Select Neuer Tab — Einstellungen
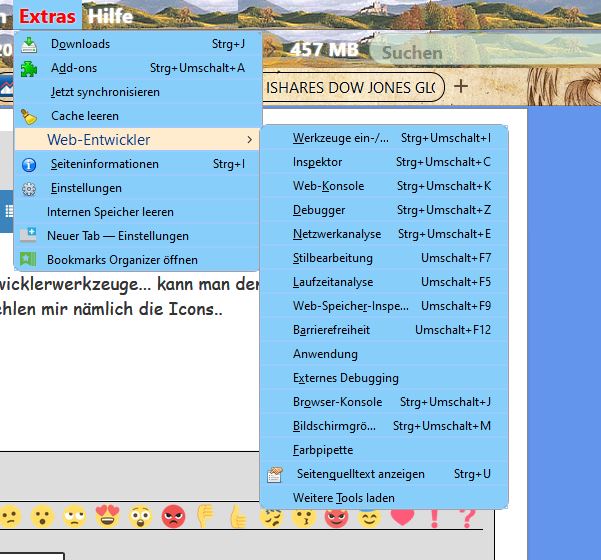This screenshot has height=560, width=601. (137, 236)
